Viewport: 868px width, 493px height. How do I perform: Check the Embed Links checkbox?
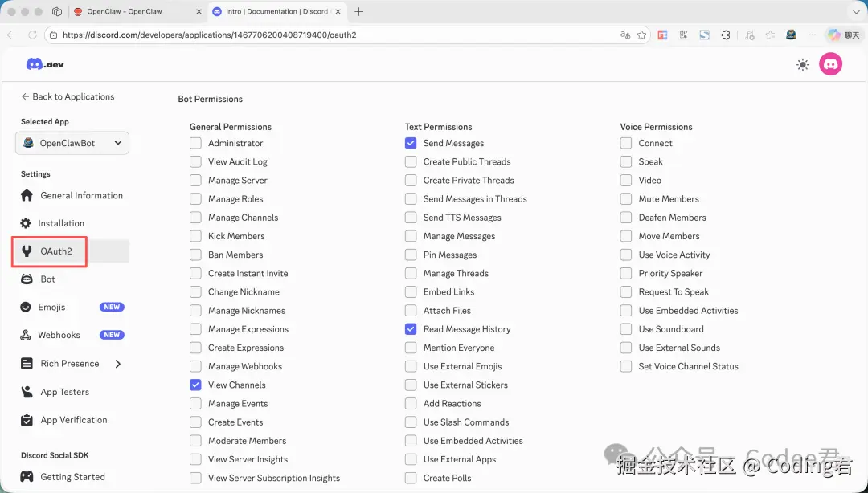pos(411,291)
